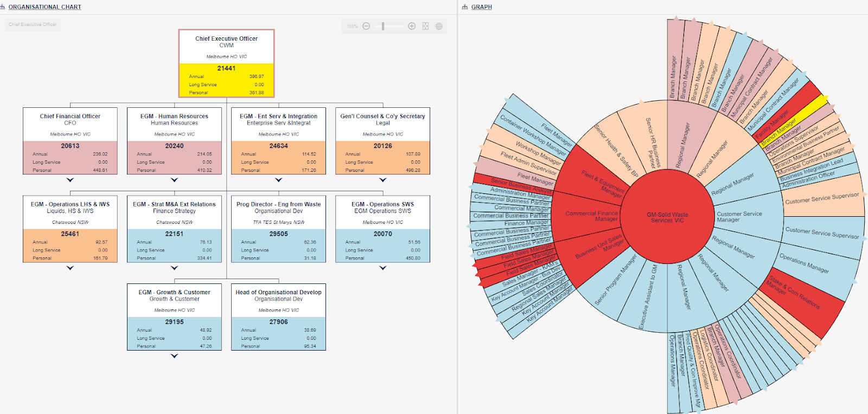This screenshot has width=868, height=414.
Task: Click the fit-to-screen icon in zoom toolbar
Action: 425,26
